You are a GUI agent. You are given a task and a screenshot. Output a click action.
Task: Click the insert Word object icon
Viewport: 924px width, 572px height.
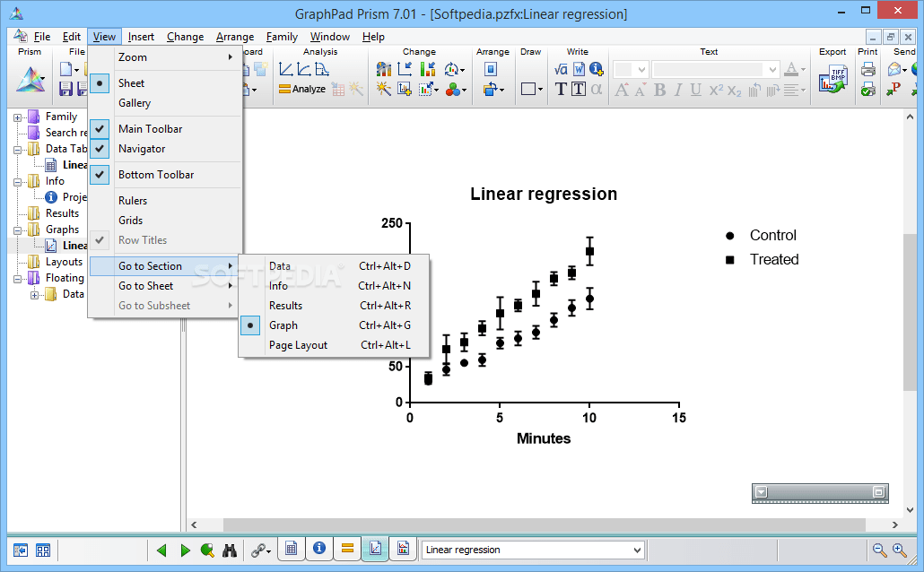pos(579,70)
